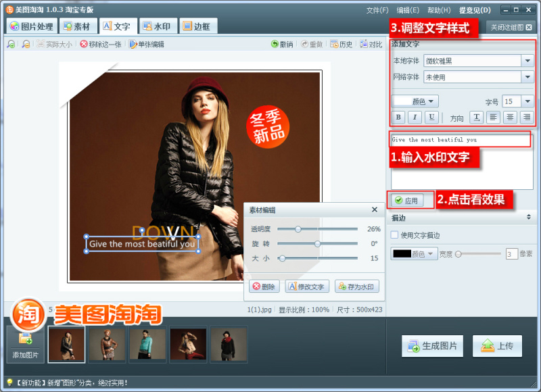Redo the action with 重做
This screenshot has height=392, width=541.
312,44
